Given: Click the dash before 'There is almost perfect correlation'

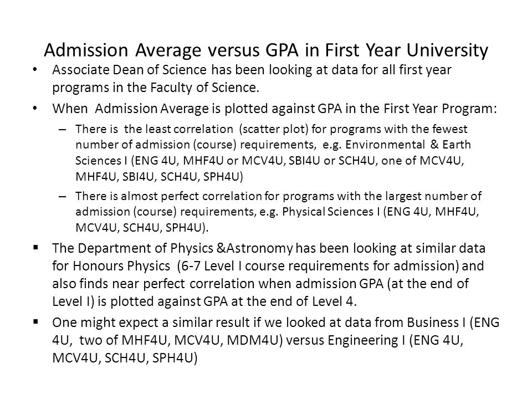Looking at the screenshot, I should click(63, 197).
